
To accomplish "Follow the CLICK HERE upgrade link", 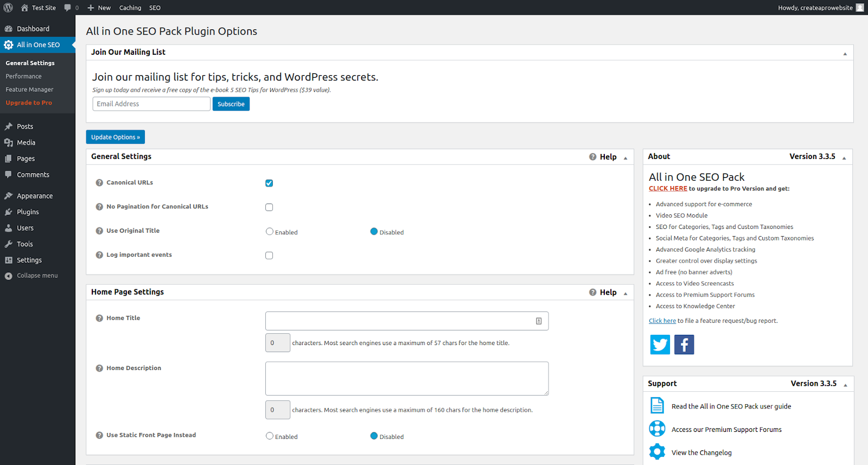I will click(x=668, y=189).
